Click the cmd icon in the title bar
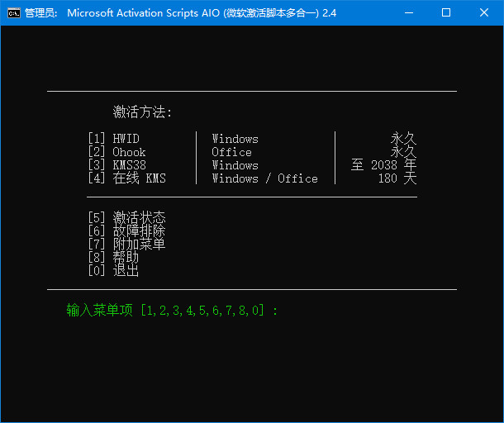The image size is (504, 423). point(14,13)
